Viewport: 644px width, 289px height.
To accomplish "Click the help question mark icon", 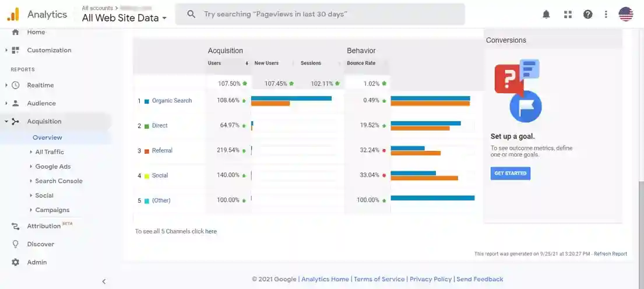I will pyautogui.click(x=587, y=15).
